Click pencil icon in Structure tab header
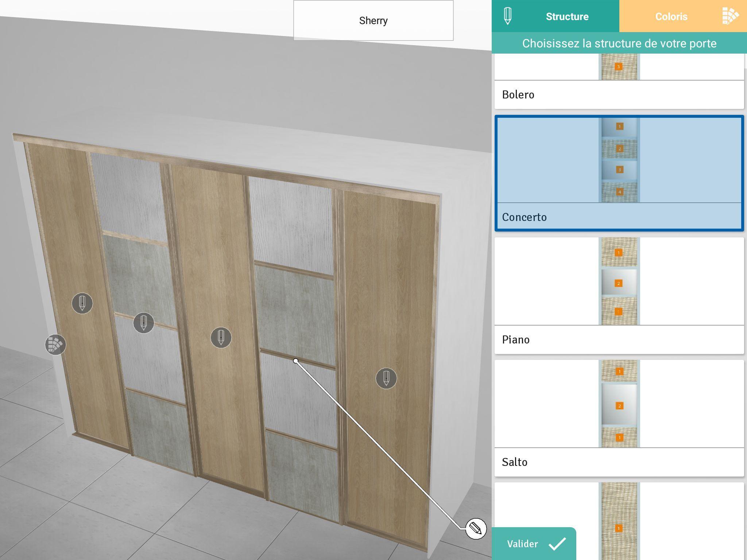 pyautogui.click(x=507, y=16)
